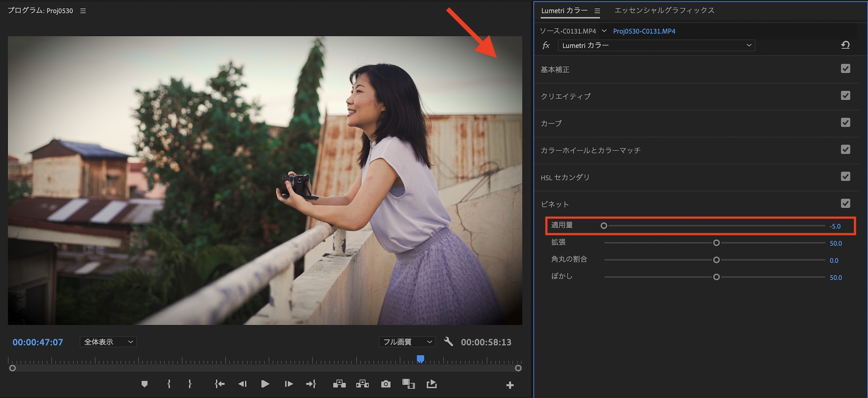
Task: Open the Lumetri カラー panel menu
Action: coord(597,11)
